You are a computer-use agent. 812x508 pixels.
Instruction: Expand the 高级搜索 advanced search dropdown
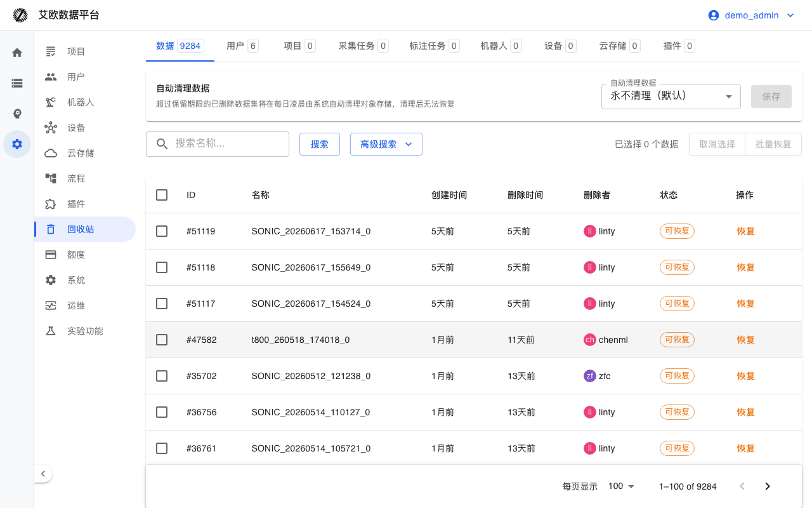tap(386, 144)
